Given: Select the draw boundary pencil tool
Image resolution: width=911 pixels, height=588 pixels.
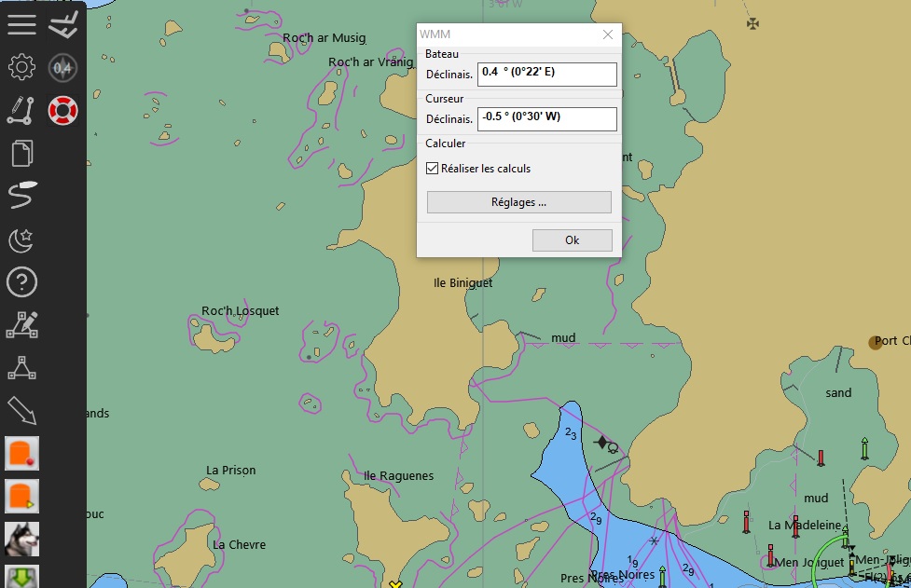Looking at the screenshot, I should coord(21,324).
